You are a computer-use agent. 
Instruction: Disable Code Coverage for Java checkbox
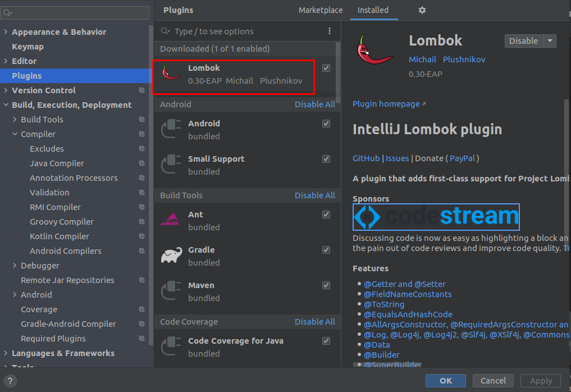click(x=326, y=341)
